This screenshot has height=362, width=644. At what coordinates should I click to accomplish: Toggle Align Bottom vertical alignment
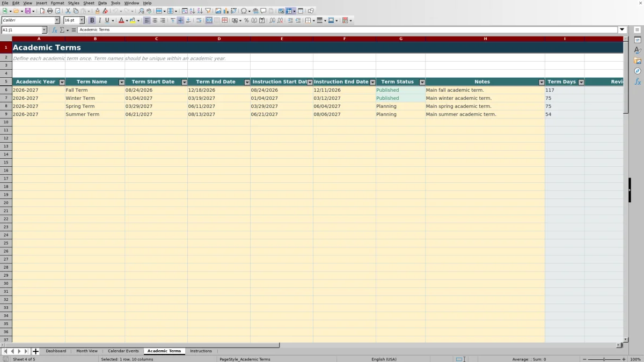point(188,20)
